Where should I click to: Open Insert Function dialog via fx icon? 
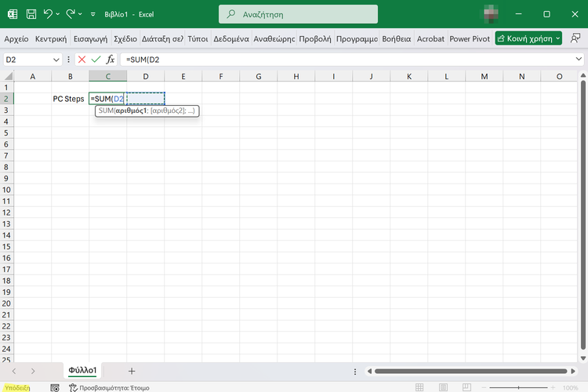(111, 60)
